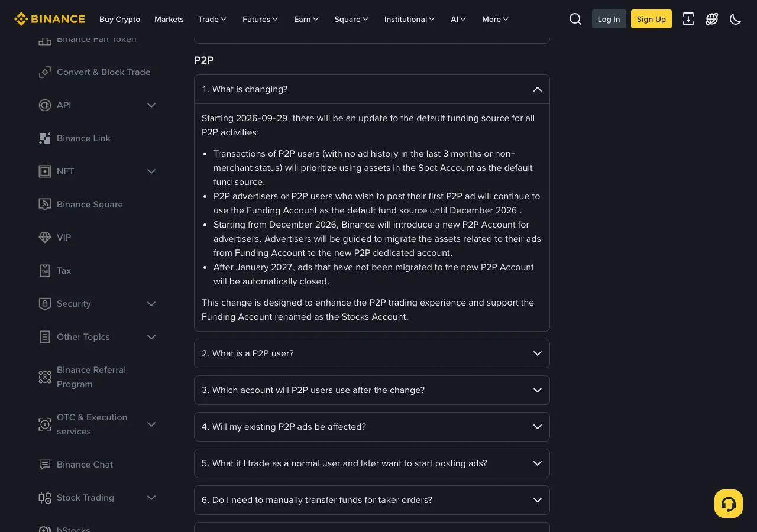Open the Earn menu
This screenshot has height=532, width=757.
(x=306, y=19)
